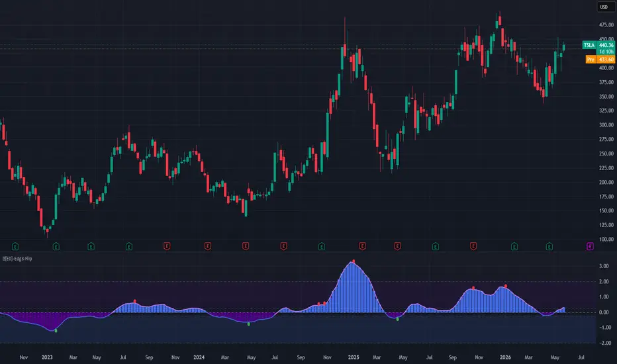
Task: Open the January 2023 green earnings marker
Action: [56, 247]
